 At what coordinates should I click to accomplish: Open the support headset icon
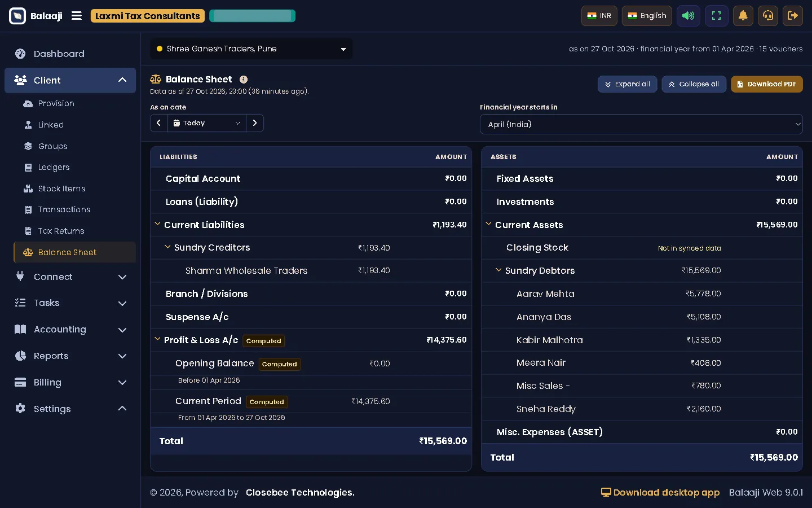768,16
